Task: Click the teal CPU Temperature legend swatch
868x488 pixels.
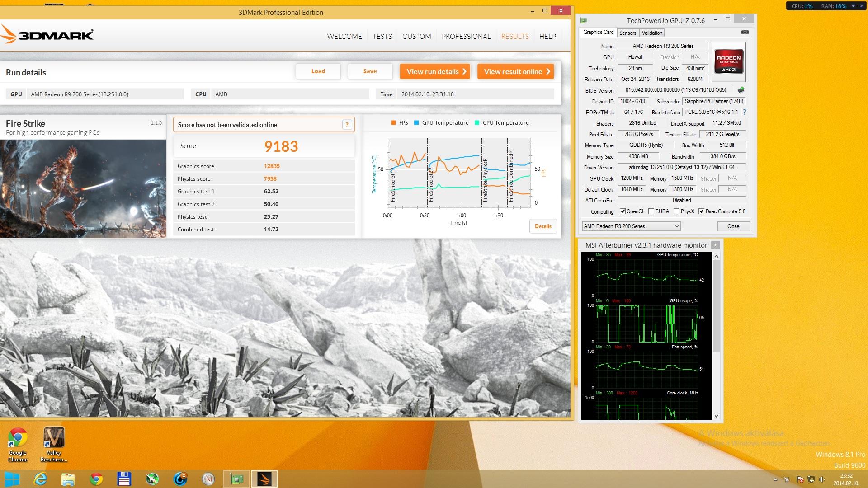Action: click(x=477, y=123)
